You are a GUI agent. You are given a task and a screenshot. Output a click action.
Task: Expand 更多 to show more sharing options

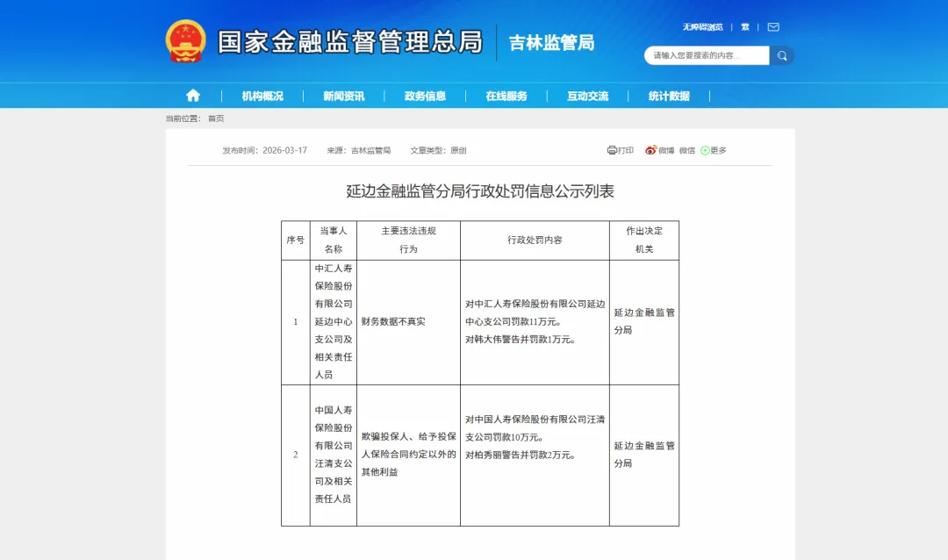tap(716, 150)
